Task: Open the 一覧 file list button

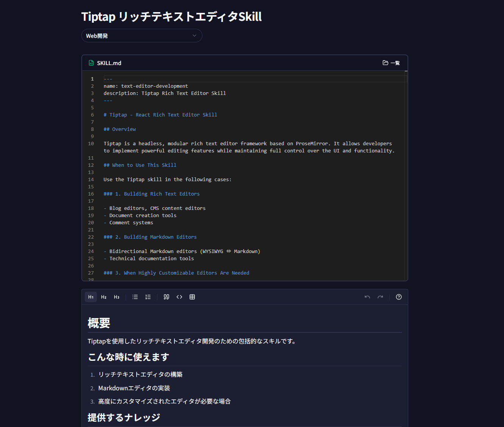Action: tap(391, 63)
